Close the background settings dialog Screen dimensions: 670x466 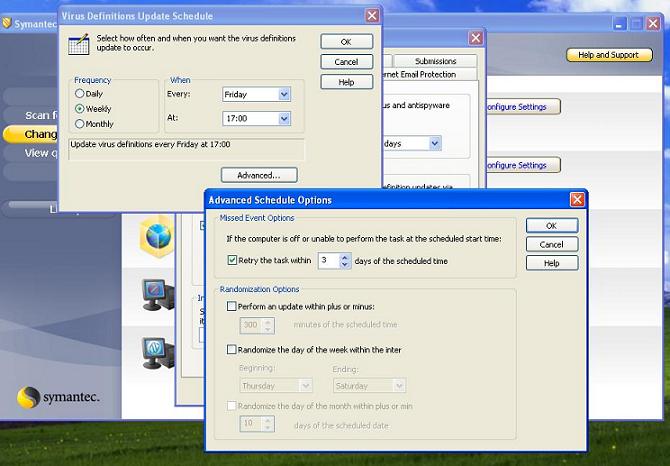(x=476, y=38)
